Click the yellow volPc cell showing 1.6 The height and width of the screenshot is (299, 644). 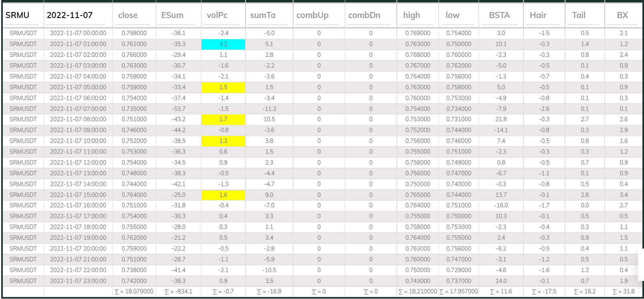[223, 195]
